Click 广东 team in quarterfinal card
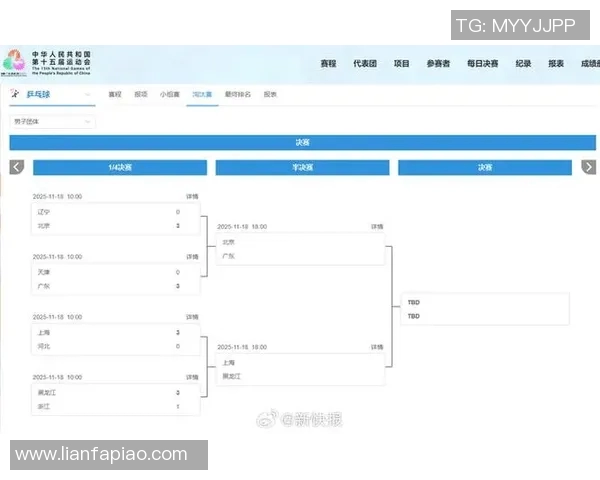Viewport: 600px width, 480px height. (44, 286)
